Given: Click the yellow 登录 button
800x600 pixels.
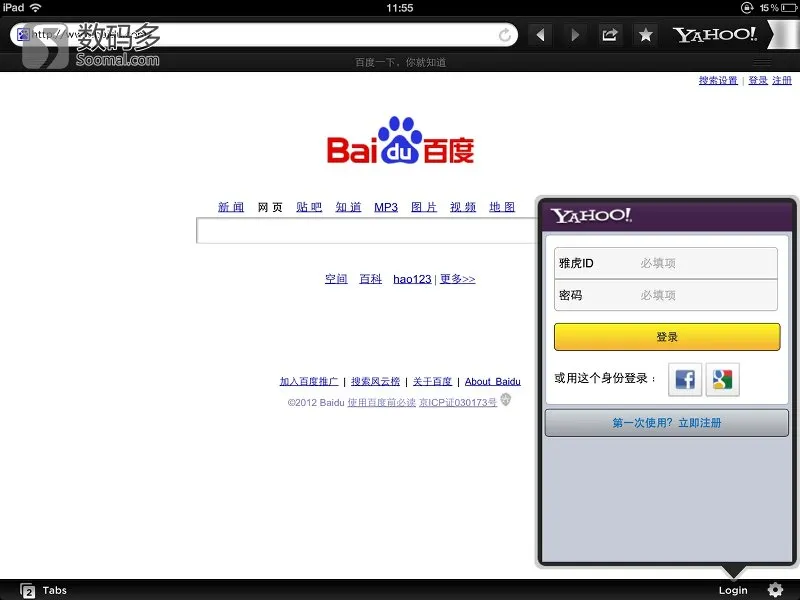Looking at the screenshot, I should coord(667,337).
